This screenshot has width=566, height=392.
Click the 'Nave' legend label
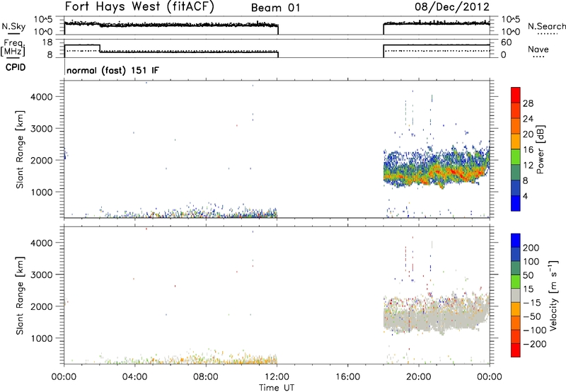(x=538, y=50)
